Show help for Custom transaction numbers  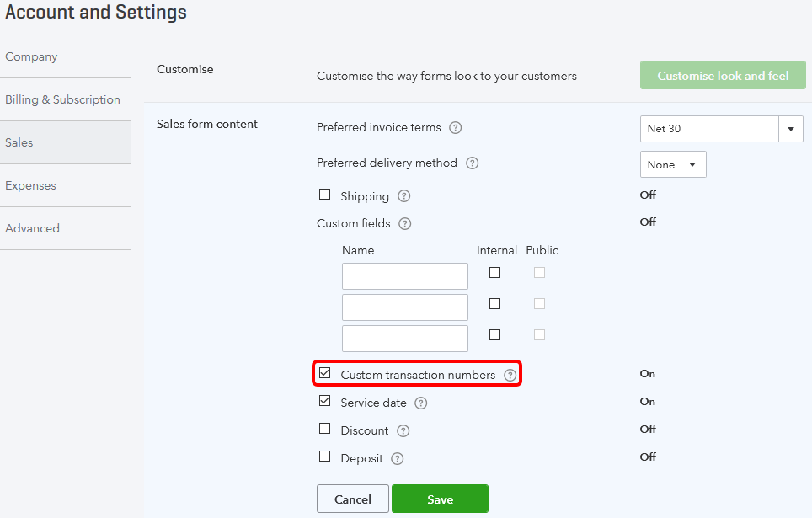click(510, 375)
